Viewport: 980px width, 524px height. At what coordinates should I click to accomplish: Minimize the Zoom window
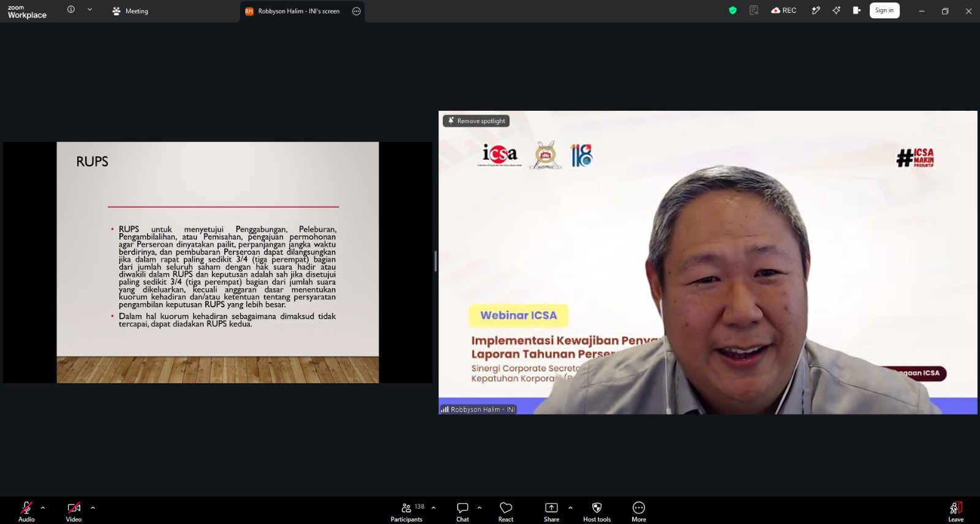tap(921, 11)
